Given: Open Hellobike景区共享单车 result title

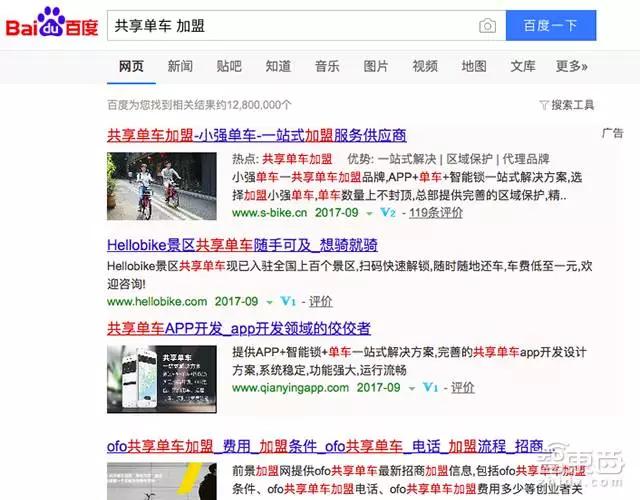Looking at the screenshot, I should [242, 245].
